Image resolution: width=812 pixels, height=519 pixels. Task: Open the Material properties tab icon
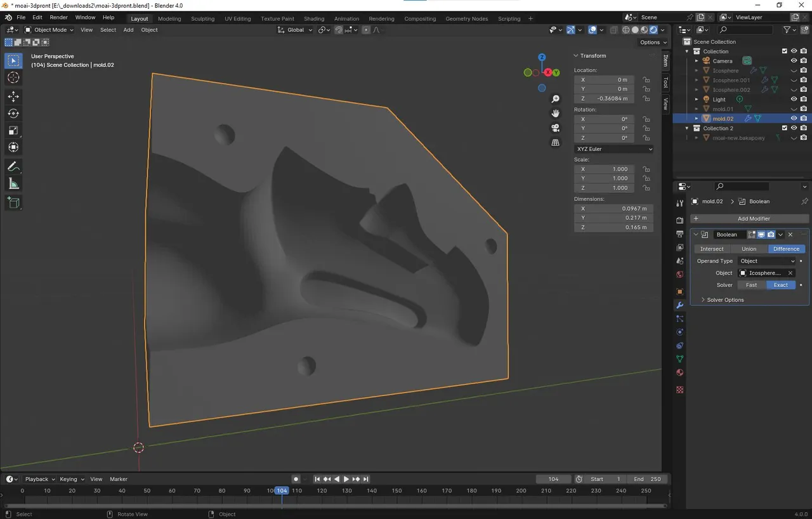pos(680,372)
